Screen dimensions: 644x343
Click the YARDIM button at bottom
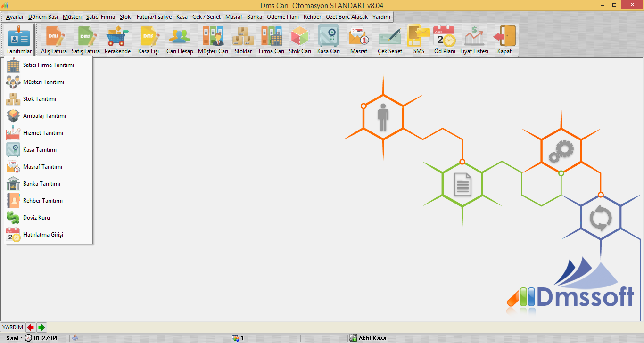point(13,327)
